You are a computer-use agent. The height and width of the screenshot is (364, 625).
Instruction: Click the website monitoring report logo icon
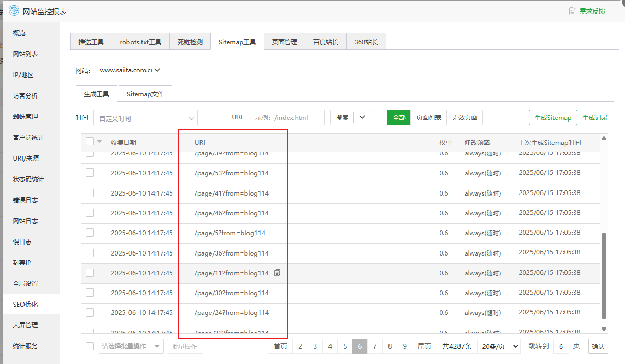click(14, 11)
